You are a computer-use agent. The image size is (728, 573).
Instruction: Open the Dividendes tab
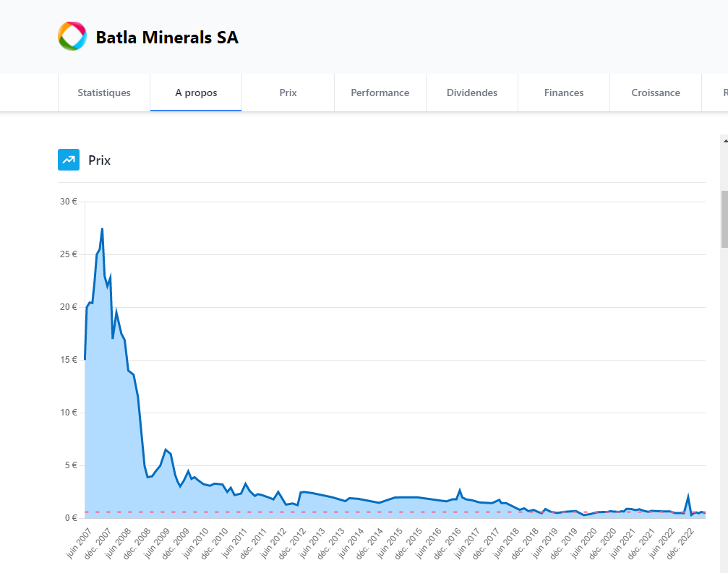(x=471, y=92)
